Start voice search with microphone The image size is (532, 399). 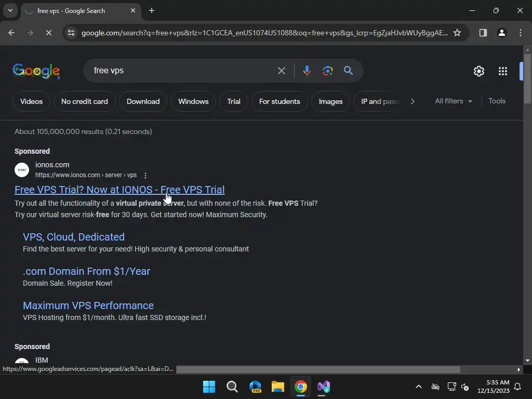pos(307,71)
